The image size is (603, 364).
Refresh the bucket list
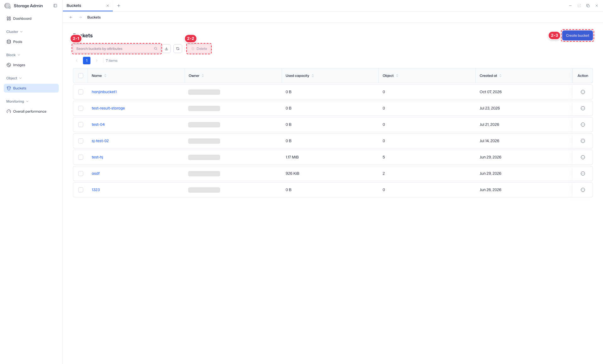click(178, 49)
